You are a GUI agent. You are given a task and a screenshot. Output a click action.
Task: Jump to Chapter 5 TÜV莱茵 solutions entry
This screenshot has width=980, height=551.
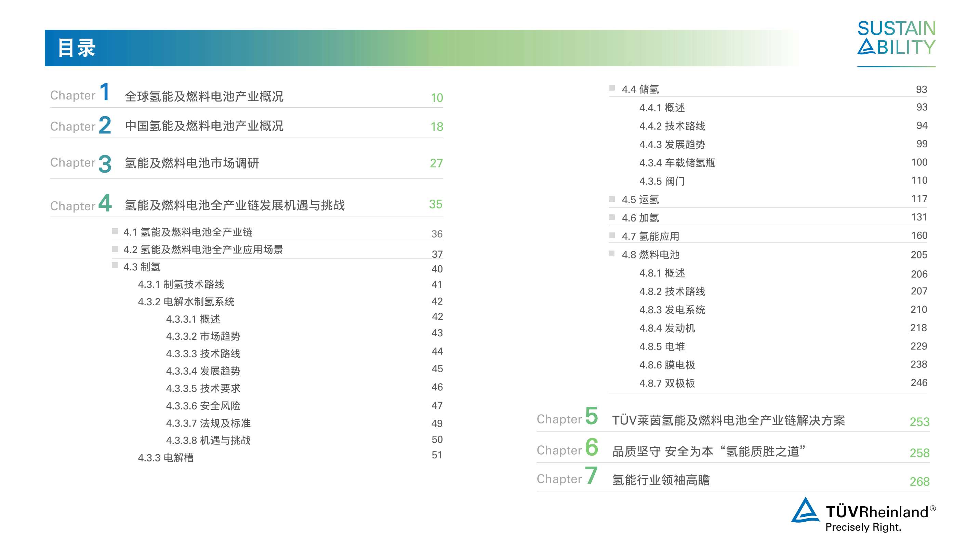tap(728, 420)
